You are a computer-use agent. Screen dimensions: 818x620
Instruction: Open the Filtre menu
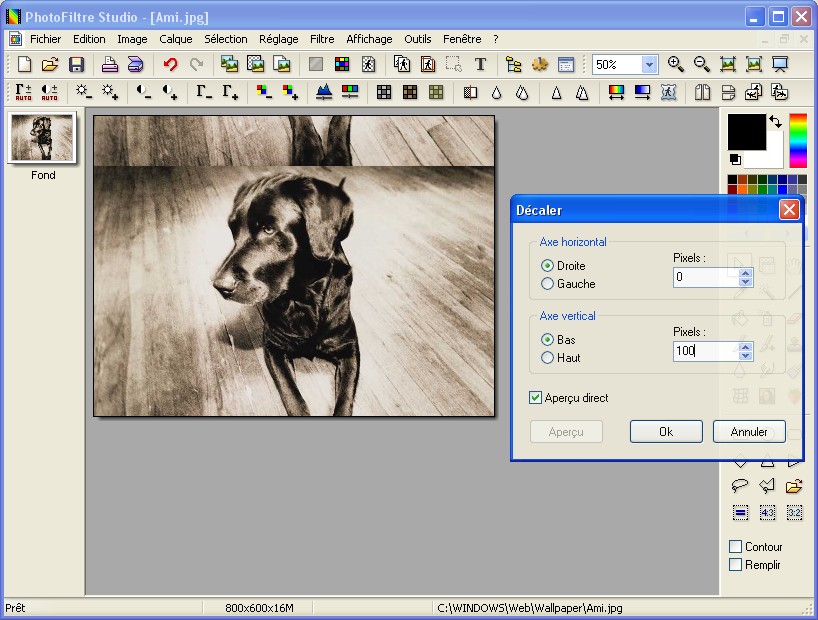click(x=322, y=39)
